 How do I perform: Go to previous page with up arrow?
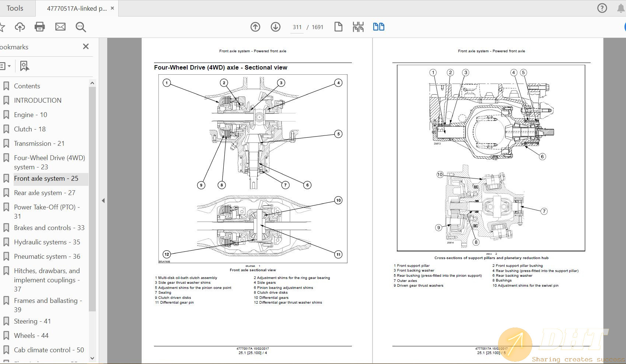255,27
